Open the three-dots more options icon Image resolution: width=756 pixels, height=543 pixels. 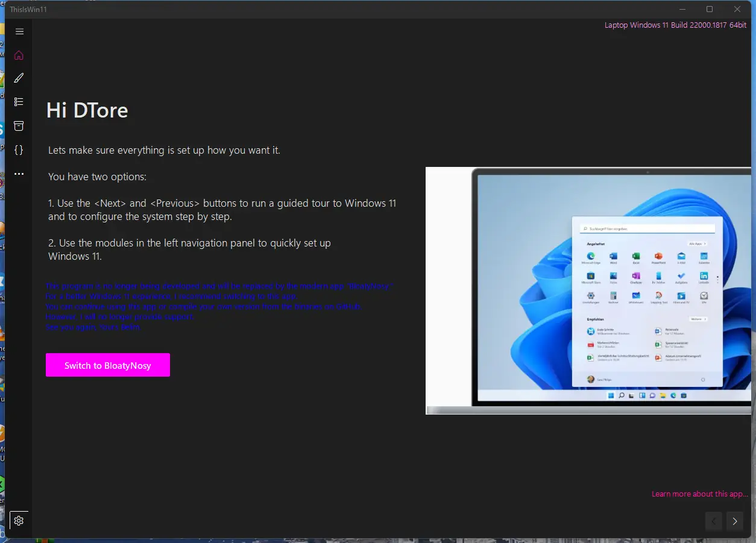(19, 174)
